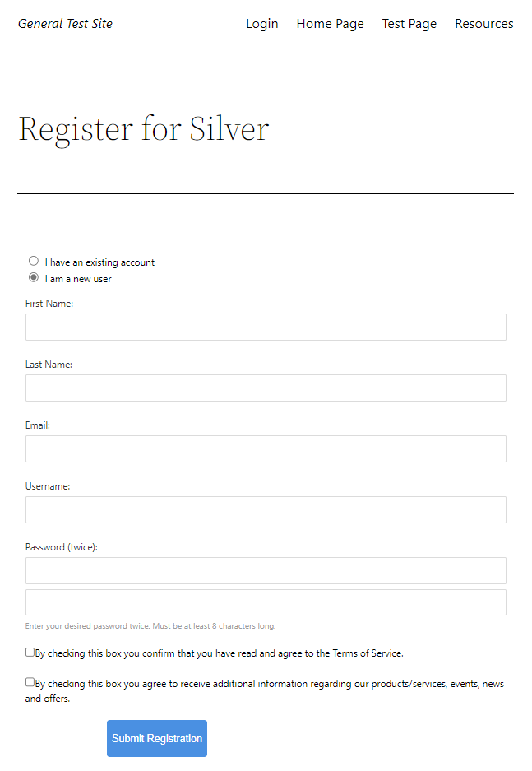This screenshot has height=771, width=532.
Task: Go to the Login menu item
Action: 261,24
